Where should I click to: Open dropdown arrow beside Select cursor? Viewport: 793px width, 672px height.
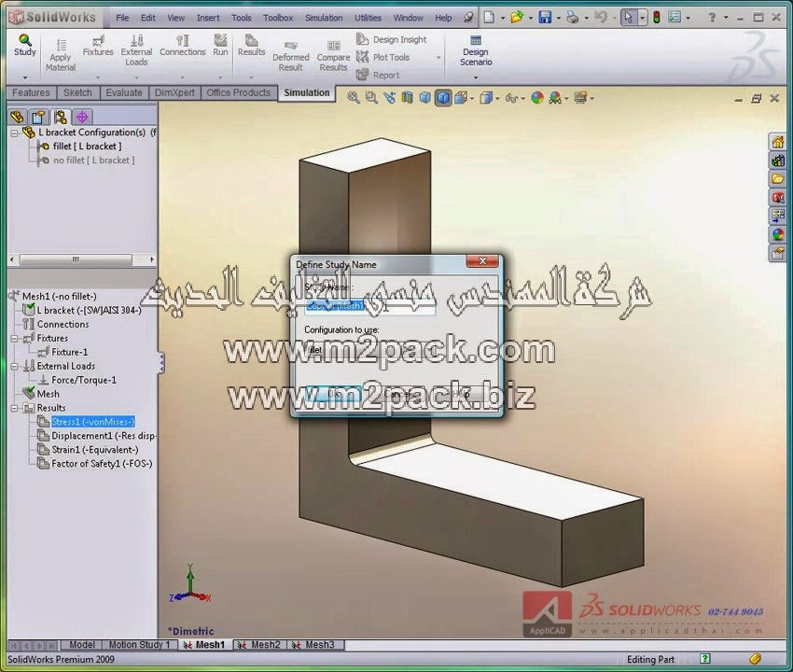coord(642,18)
